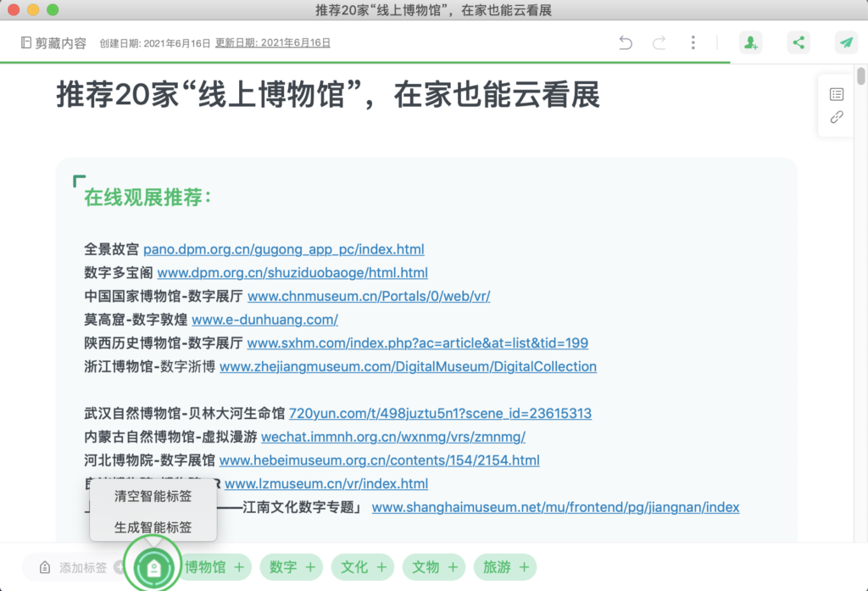Click the green macOS maximize button
The height and width of the screenshot is (591, 868).
(x=53, y=10)
